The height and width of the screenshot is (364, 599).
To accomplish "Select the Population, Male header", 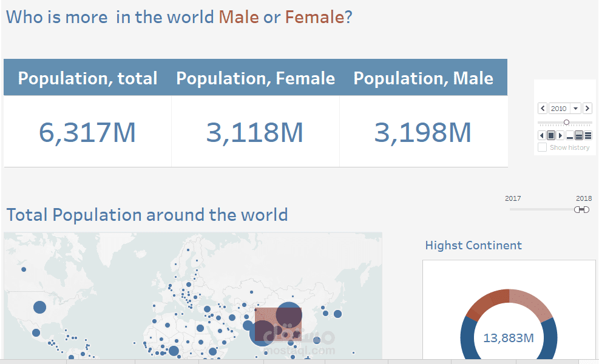I will point(423,78).
